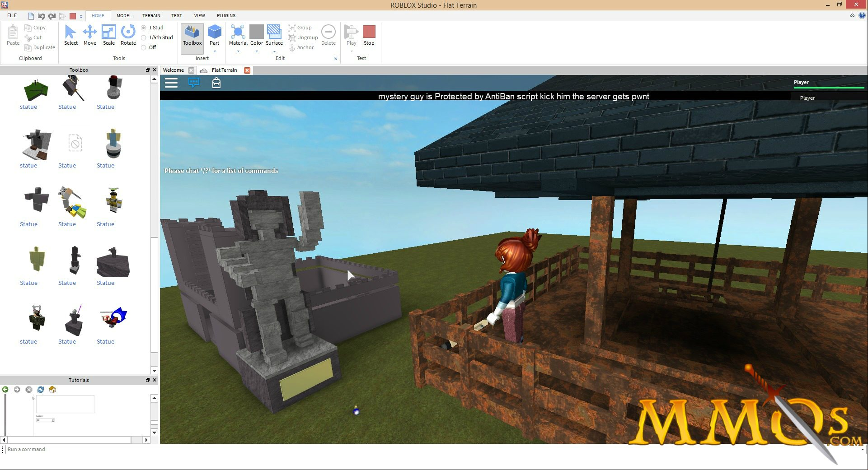Go back in Tutorials panel

(x=5, y=389)
